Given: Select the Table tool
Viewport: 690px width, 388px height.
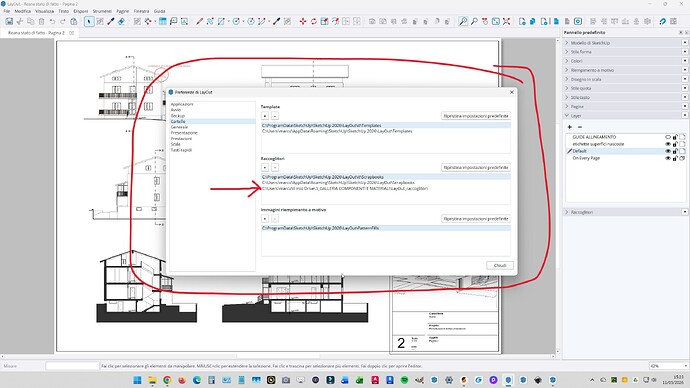Looking at the screenshot, I should tap(163, 21).
